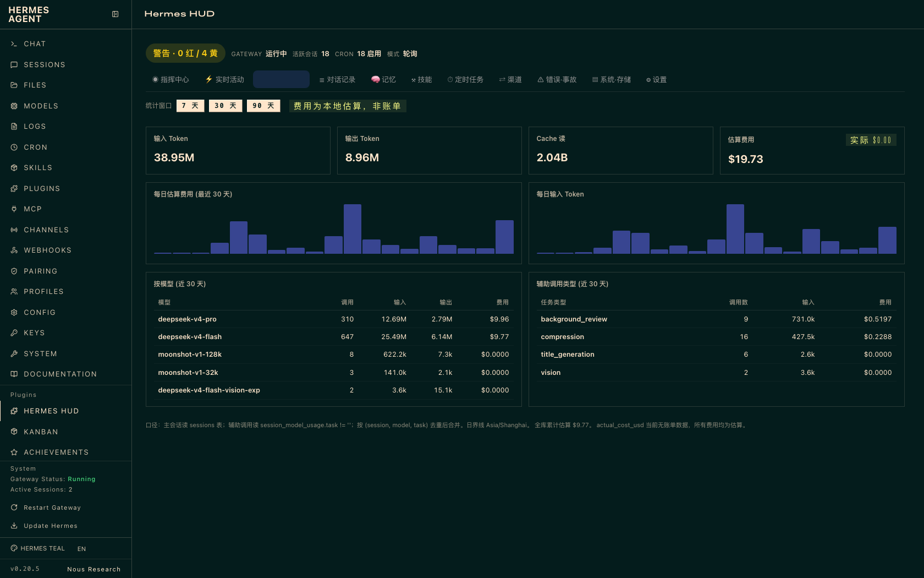Click the Nous Research link
Viewport: 924px width, 578px height.
coord(94,569)
